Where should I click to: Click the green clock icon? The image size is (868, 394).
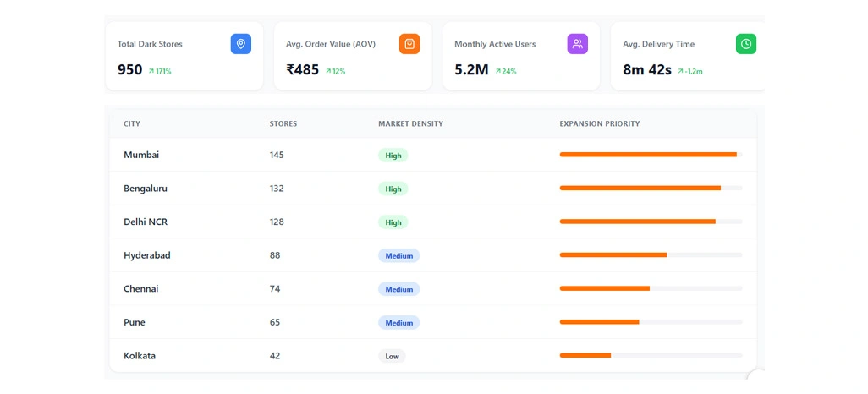tap(745, 44)
